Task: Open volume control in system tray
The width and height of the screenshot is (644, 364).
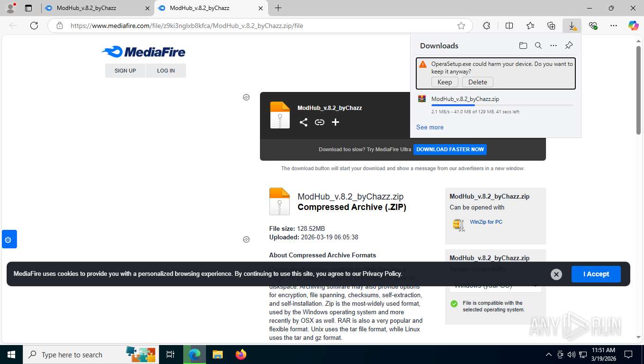Action: coord(571,355)
